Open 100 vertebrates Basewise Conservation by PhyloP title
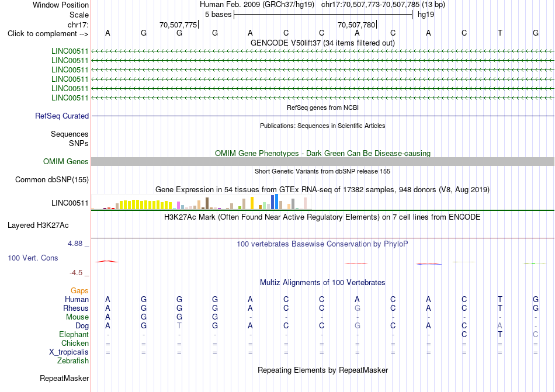 (322, 244)
